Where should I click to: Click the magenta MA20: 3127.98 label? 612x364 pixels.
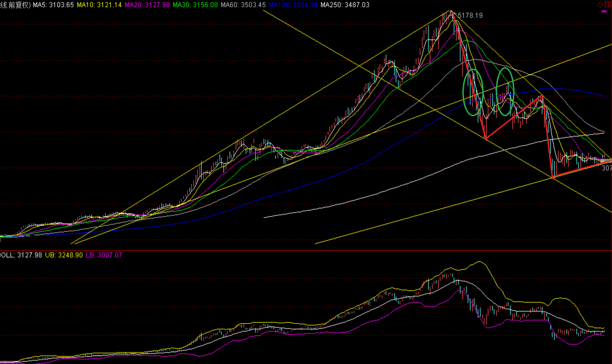tap(147, 5)
